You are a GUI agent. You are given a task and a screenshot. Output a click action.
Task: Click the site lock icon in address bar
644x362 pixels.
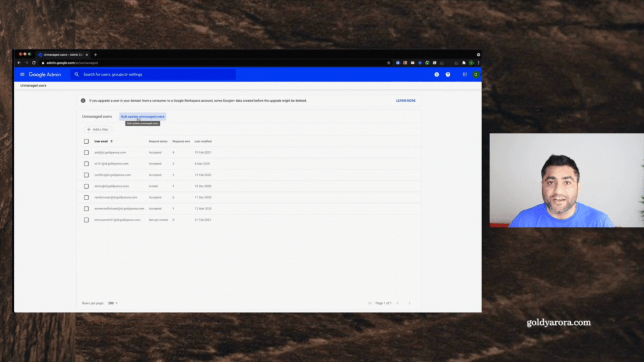click(x=43, y=63)
